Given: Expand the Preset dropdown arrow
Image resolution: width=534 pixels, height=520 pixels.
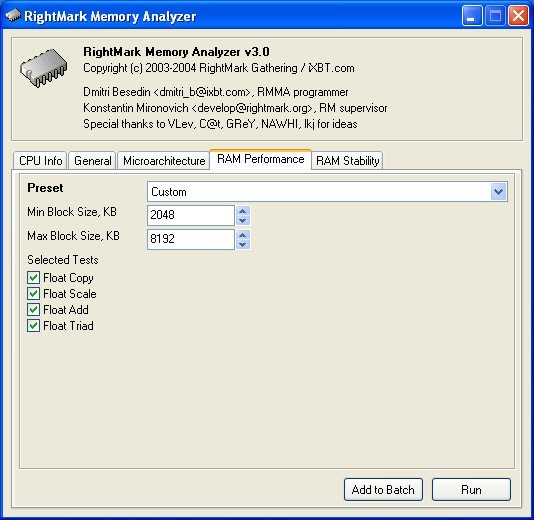Looking at the screenshot, I should [x=499, y=192].
